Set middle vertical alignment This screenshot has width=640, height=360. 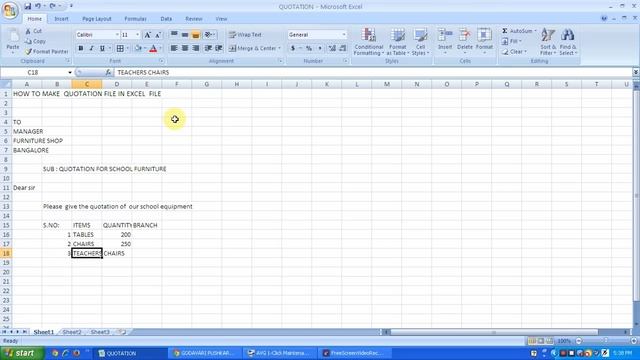pos(185,35)
